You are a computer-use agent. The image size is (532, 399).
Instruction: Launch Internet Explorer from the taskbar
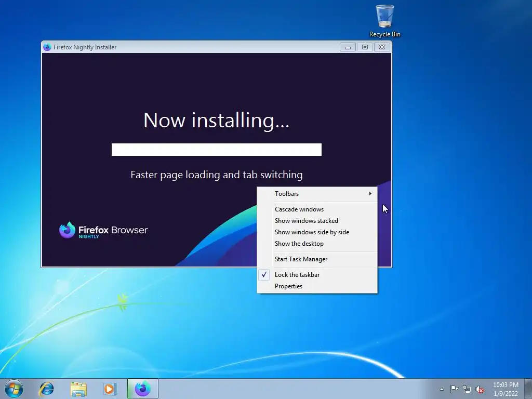46,389
